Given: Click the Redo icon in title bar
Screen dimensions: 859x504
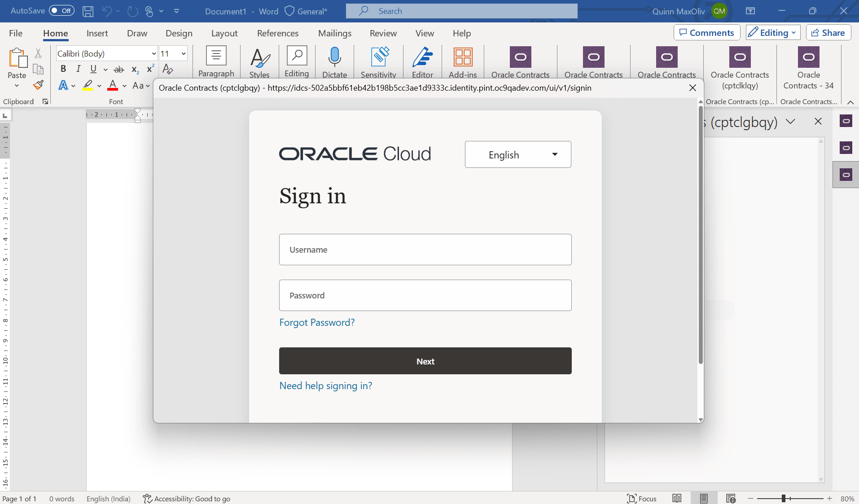Looking at the screenshot, I should point(132,11).
